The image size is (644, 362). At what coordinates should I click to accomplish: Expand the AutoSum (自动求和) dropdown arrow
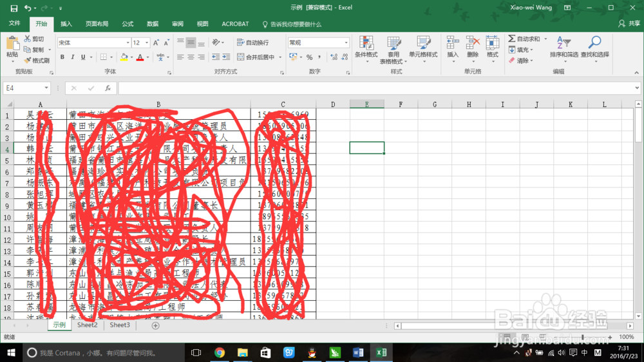coord(545,39)
